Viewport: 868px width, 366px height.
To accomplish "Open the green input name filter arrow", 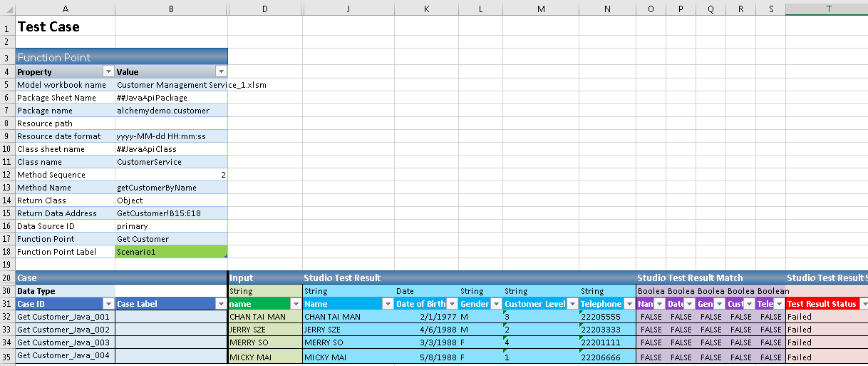I will pyautogui.click(x=296, y=304).
